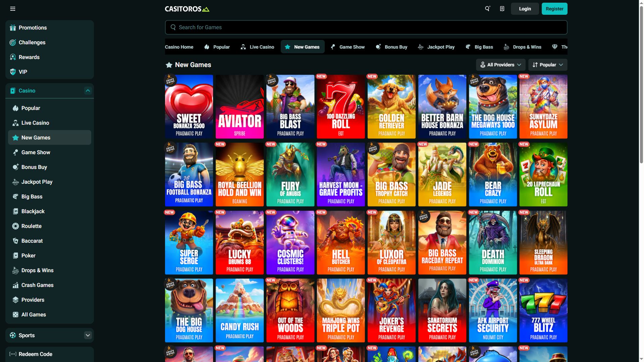Click the Poker icon in the sidebar
This screenshot has width=644, height=362.
[x=15, y=255]
